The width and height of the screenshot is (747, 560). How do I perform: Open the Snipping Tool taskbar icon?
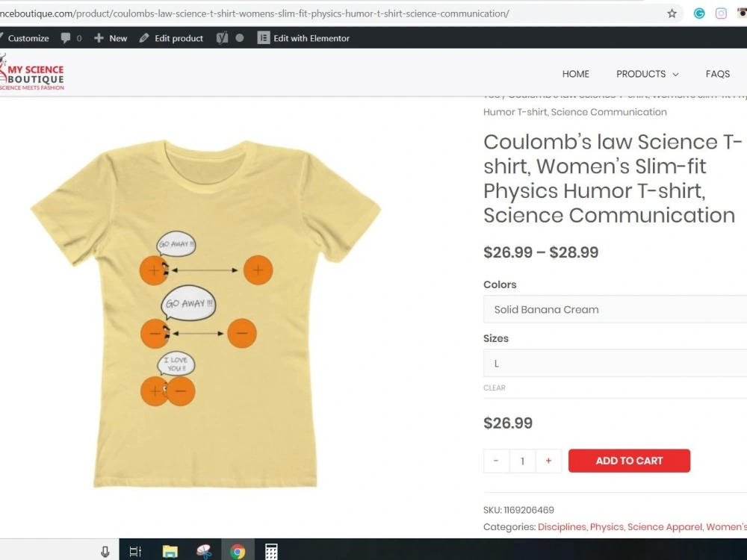point(204,552)
